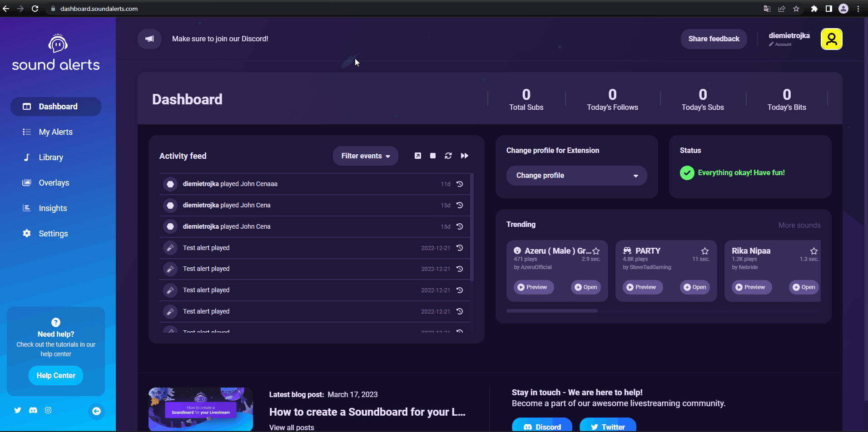Open the yellow account avatar

point(832,39)
